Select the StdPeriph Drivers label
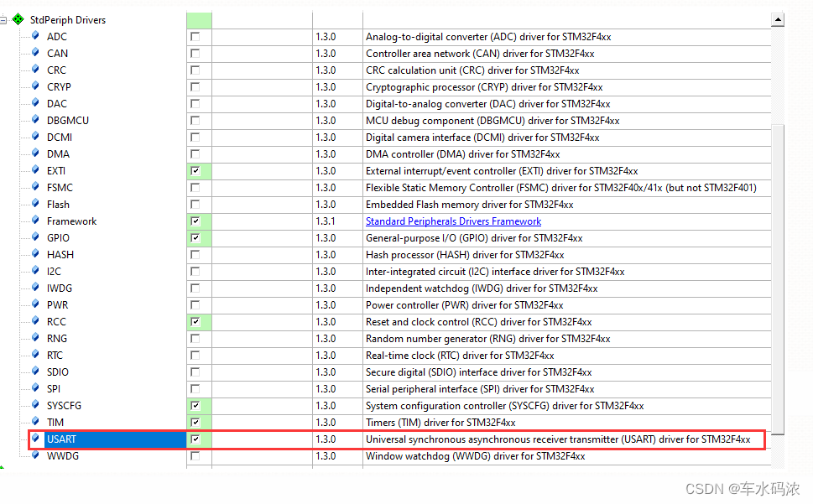 pyautogui.click(x=68, y=19)
